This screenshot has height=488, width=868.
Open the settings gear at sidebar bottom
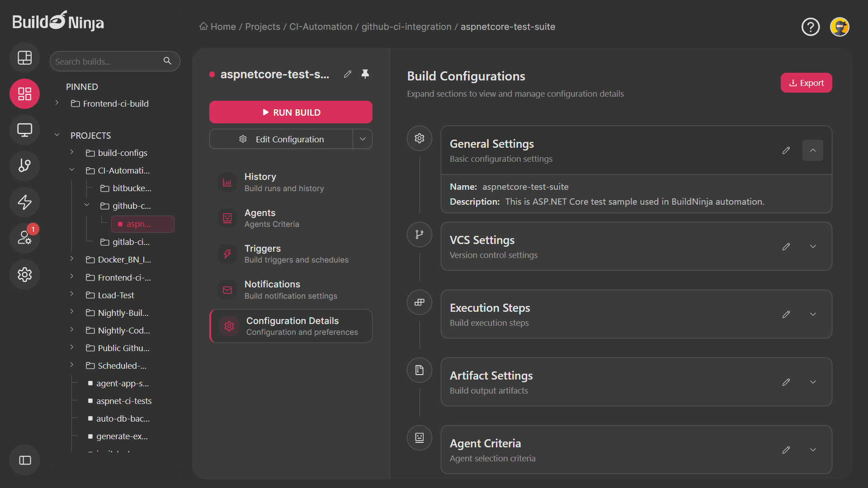pos(24,274)
